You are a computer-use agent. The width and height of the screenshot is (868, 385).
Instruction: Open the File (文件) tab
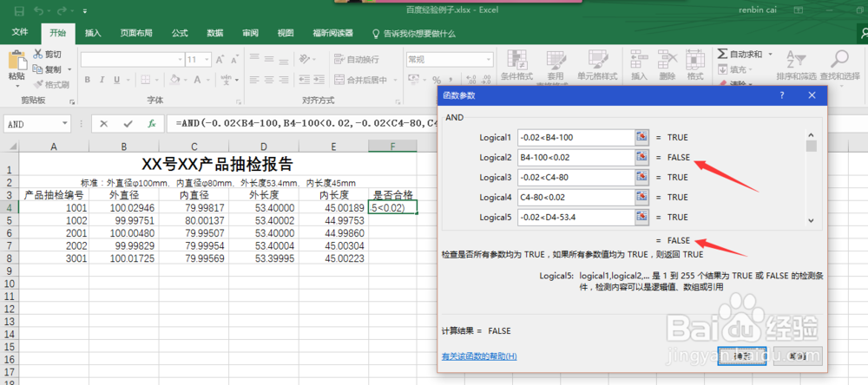(x=20, y=33)
